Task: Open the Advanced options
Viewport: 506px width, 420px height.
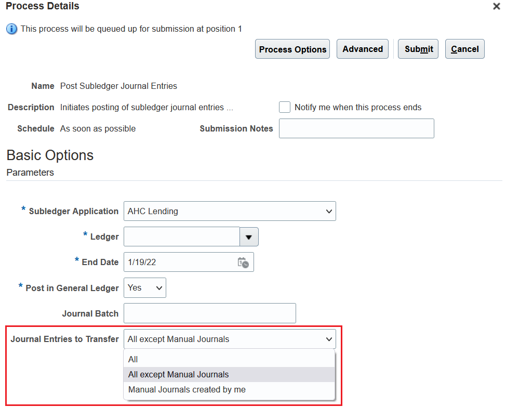Action: pyautogui.click(x=363, y=49)
